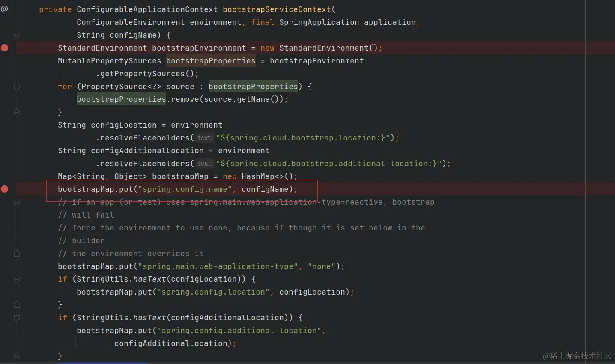Image resolution: width=615 pixels, height=364 pixels.
Task: Click the "none" string literal
Action: click(322, 266)
